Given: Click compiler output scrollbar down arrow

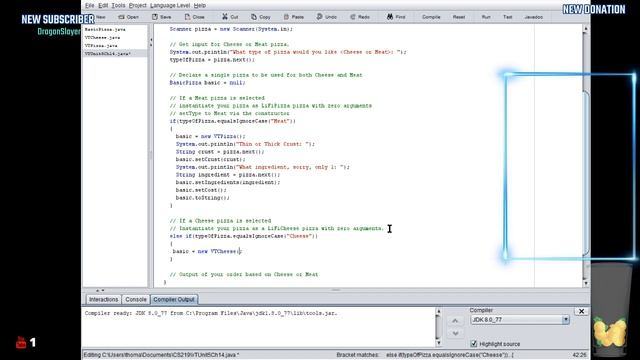Looking at the screenshot, I should pos(438,342).
